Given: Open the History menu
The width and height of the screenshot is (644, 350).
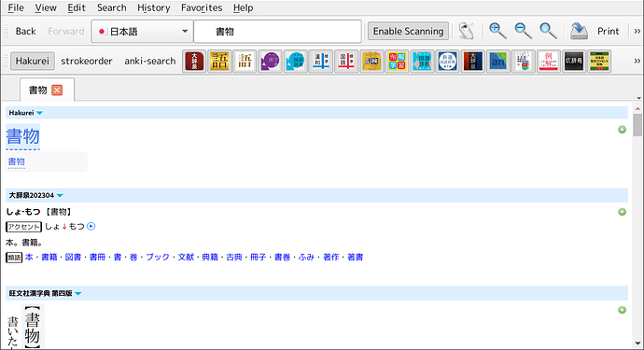Looking at the screenshot, I should [154, 7].
